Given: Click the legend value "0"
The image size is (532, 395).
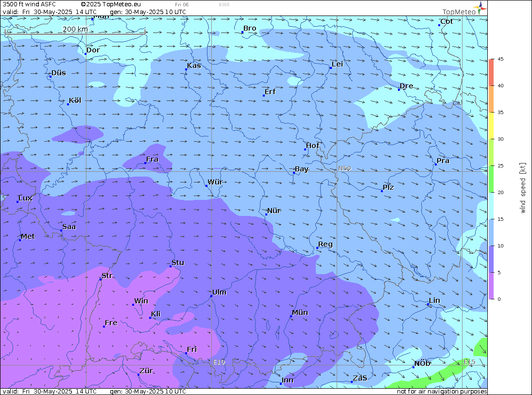Looking at the screenshot, I should [x=499, y=299].
